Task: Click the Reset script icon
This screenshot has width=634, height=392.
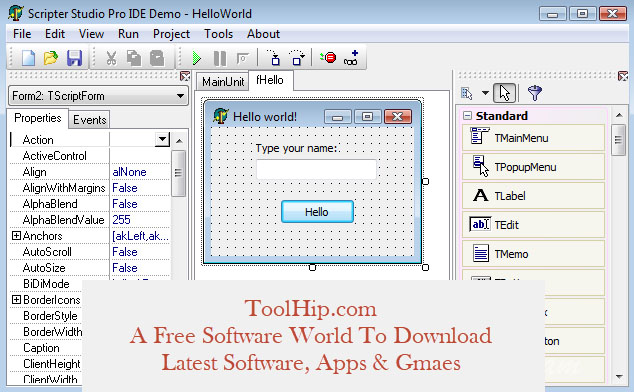Action: pos(243,58)
